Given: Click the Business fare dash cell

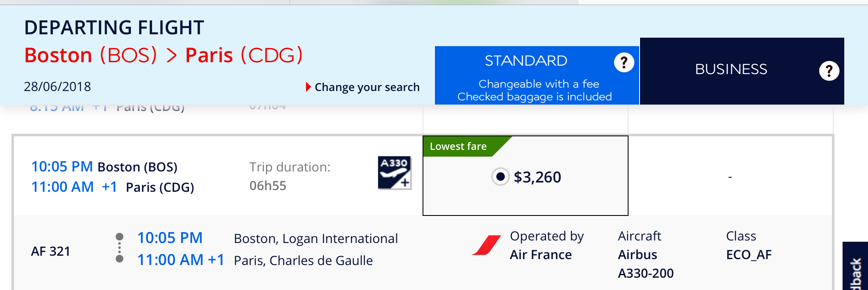Looking at the screenshot, I should (x=730, y=177).
